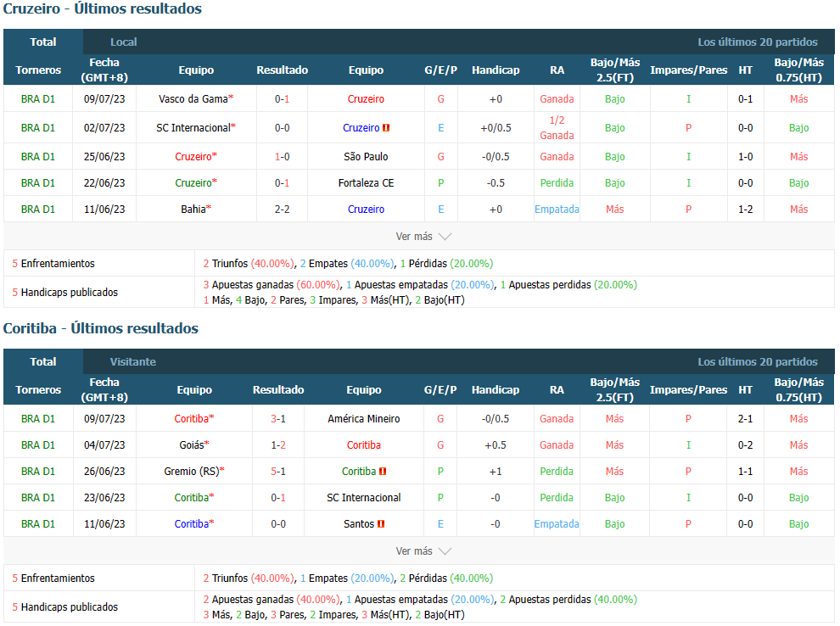Click the 1-2 result of Goiás match
The image size is (840, 626).
(278, 445)
